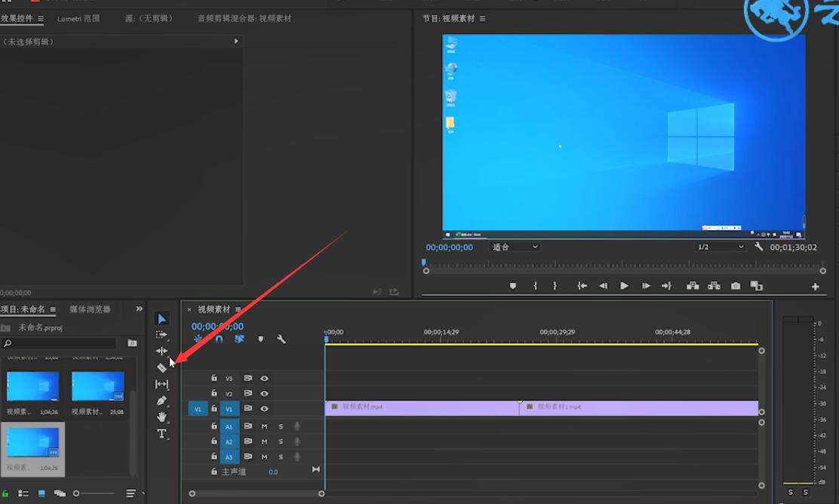Toggle project writable lock icon
839x504 pixels.
tap(5, 493)
